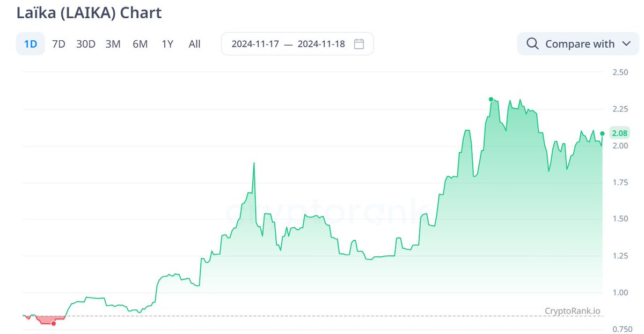Click the 1.25 axis label
This screenshot has width=644, height=334.
pos(620,256)
